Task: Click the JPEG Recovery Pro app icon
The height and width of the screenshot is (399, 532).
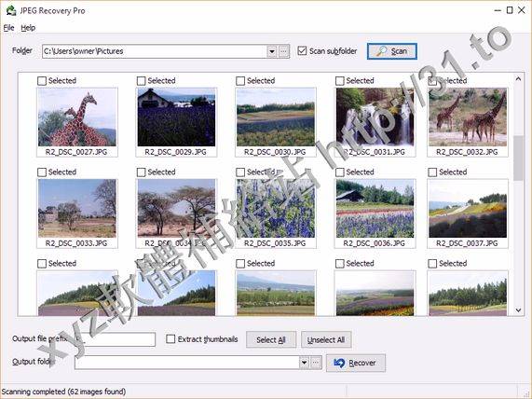Action: (11, 10)
